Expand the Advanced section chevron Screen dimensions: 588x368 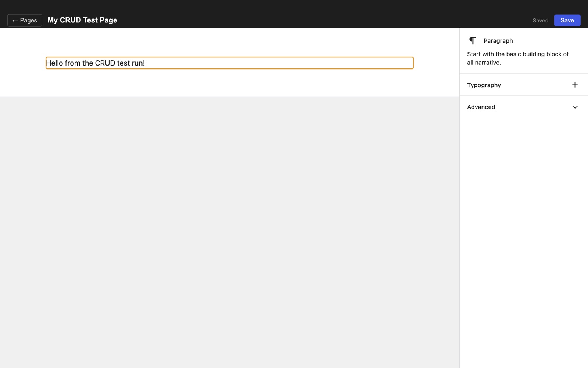coord(575,107)
